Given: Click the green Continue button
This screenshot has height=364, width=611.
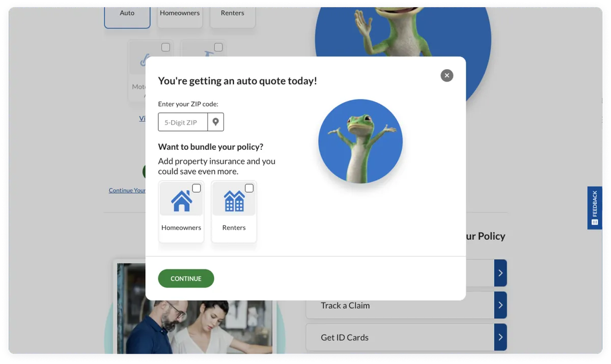Looking at the screenshot, I should pyautogui.click(x=186, y=278).
